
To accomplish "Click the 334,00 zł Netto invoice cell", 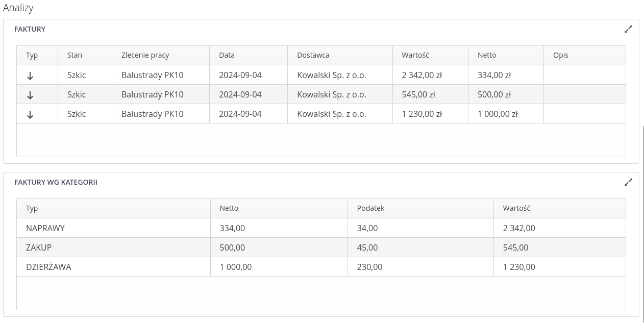I will click(494, 75).
